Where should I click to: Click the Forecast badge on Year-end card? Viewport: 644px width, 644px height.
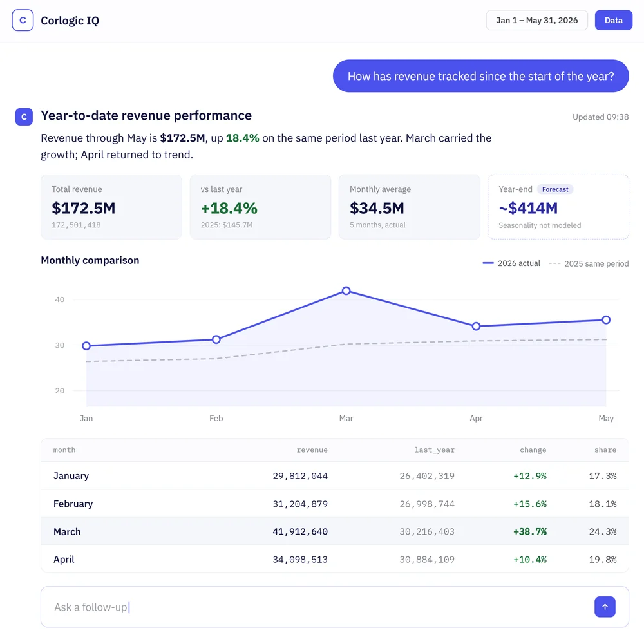[x=555, y=189]
